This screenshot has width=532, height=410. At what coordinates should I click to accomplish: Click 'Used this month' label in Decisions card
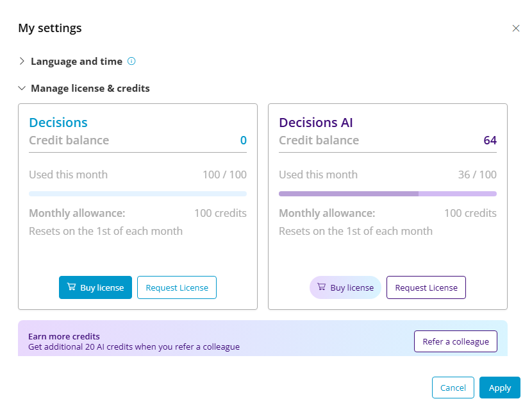68,175
